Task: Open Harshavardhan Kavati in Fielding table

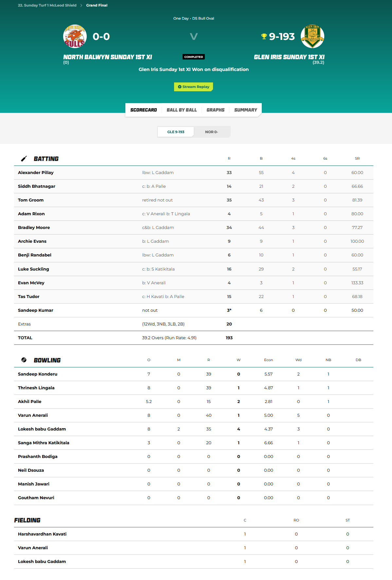Action: click(x=42, y=534)
